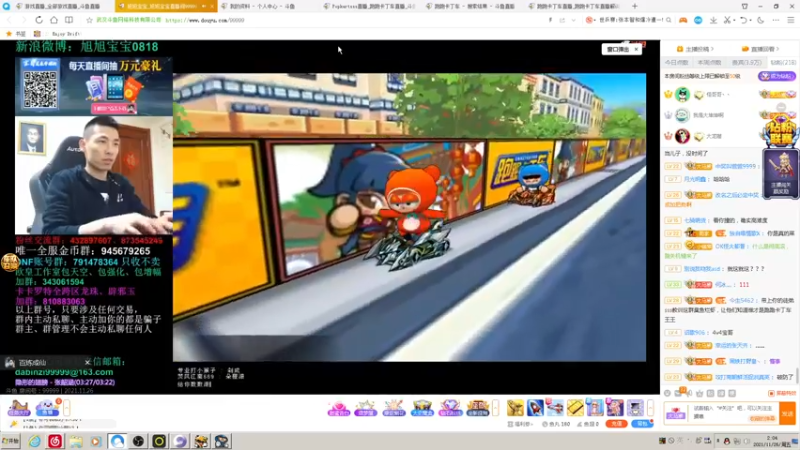Screen dimensions: 800x450
Task: Click the gold bar gift icon
Action: [575, 408]
